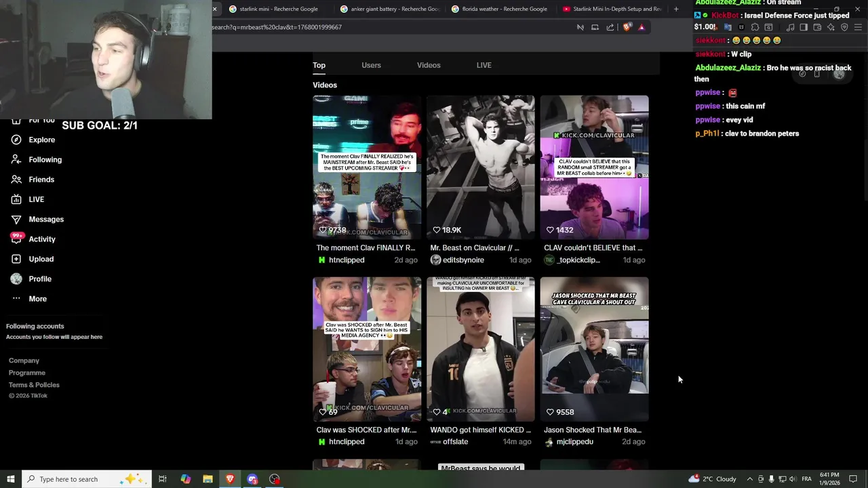Open Task View on the taskbar

coord(163,479)
